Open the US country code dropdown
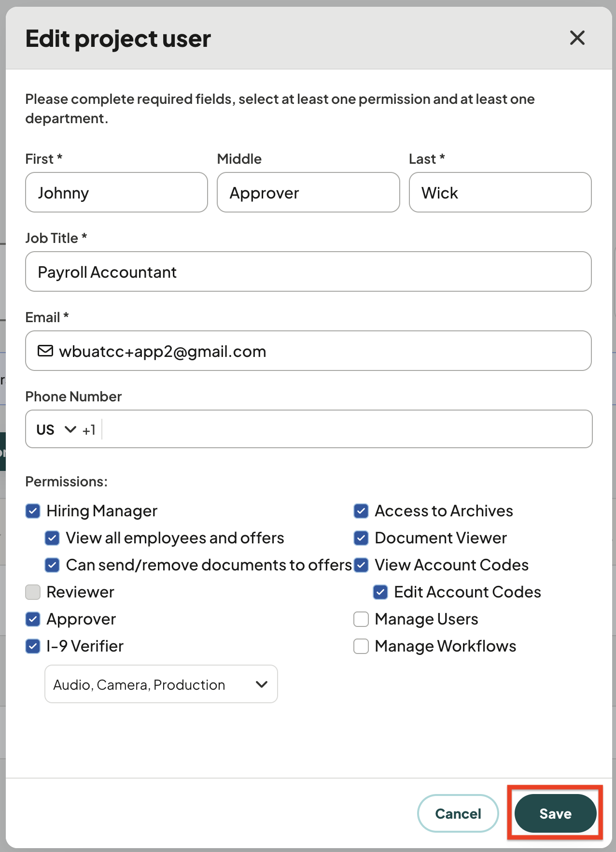616x852 pixels. pyautogui.click(x=56, y=429)
